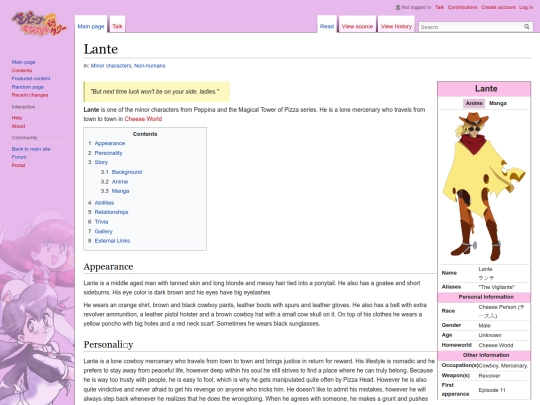The width and height of the screenshot is (540, 405).
Task: Jump to Relationships in the contents
Action: pyautogui.click(x=111, y=212)
